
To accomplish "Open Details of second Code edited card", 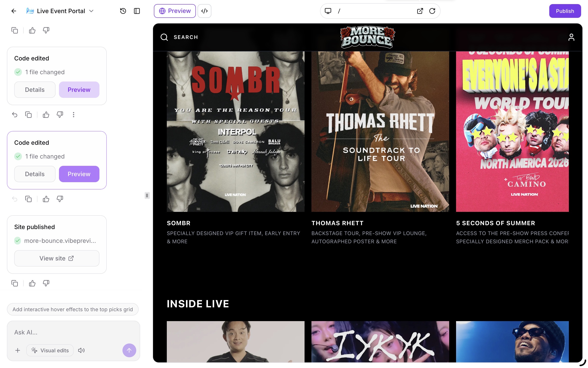I will (x=35, y=174).
